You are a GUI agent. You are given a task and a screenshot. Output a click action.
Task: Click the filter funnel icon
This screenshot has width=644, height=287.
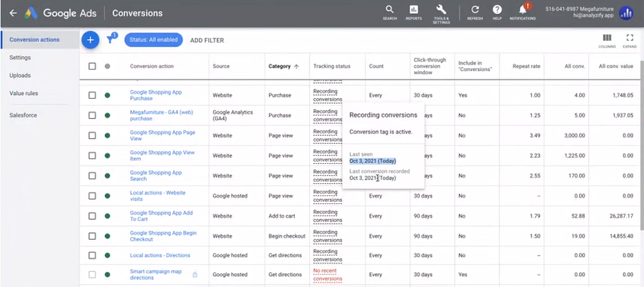[111, 39]
